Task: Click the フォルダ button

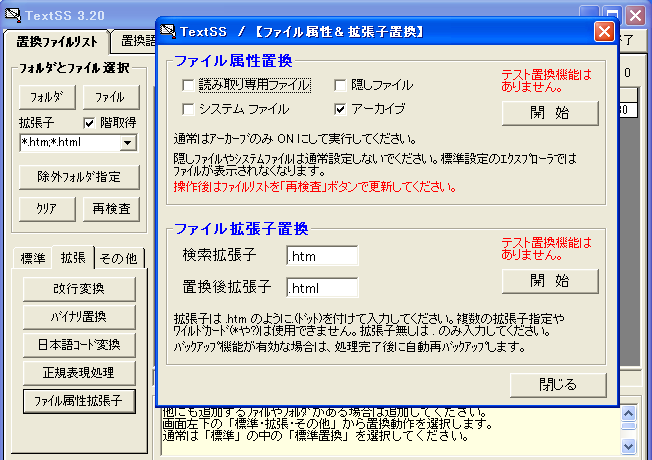Action: point(47,97)
